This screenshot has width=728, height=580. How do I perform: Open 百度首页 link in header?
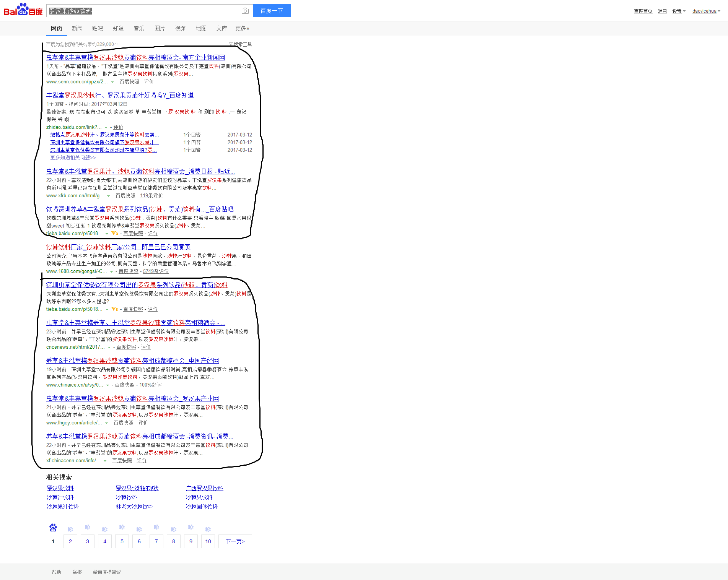pyautogui.click(x=643, y=11)
